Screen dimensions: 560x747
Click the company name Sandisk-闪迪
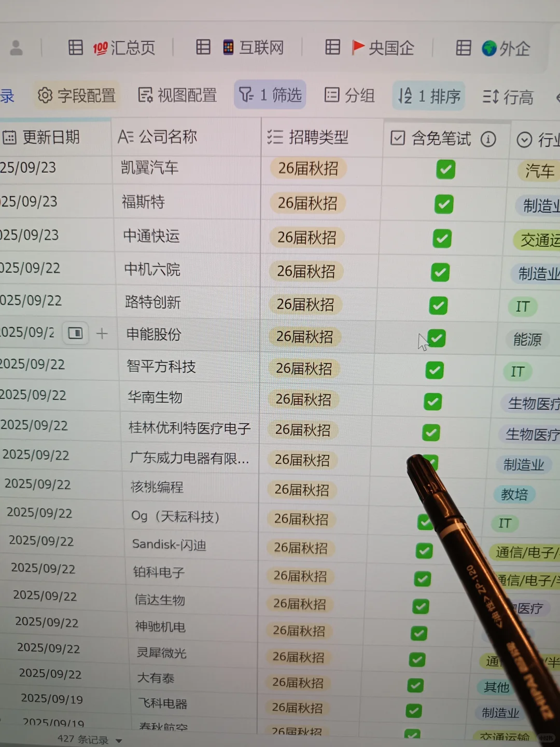point(169,544)
